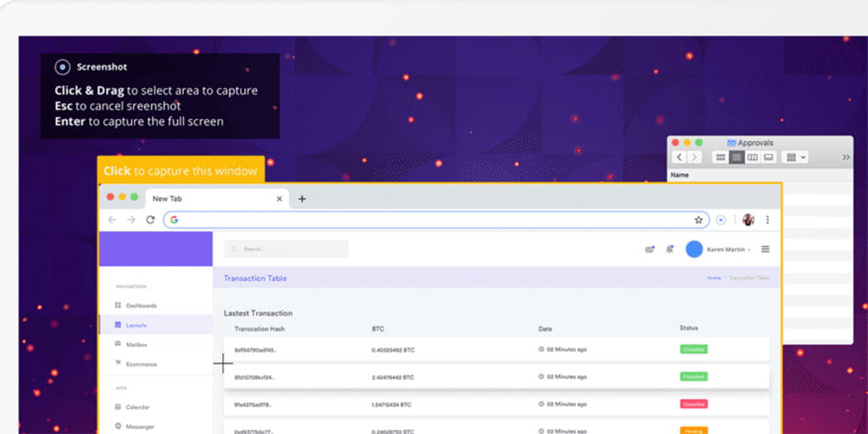868x434 pixels.
Task: Open Calendar in the sidebar
Action: click(x=137, y=407)
